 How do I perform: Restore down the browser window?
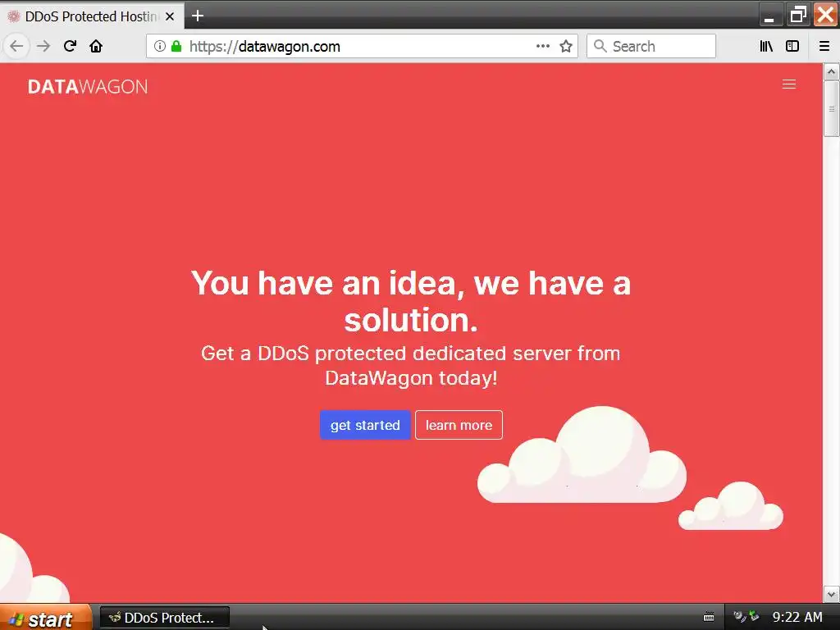798,15
